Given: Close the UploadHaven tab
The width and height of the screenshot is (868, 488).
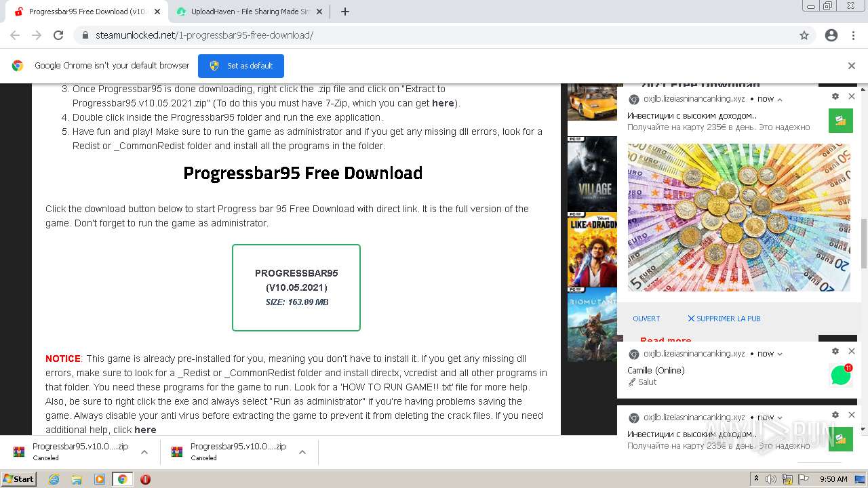Looking at the screenshot, I should (x=320, y=12).
